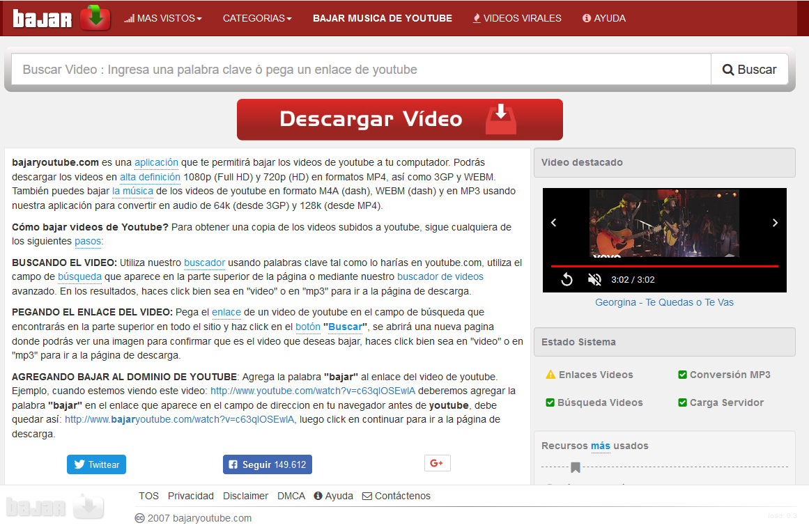Open the 'más' link in Recursos heading
The height and width of the screenshot is (532, 809).
coord(601,446)
